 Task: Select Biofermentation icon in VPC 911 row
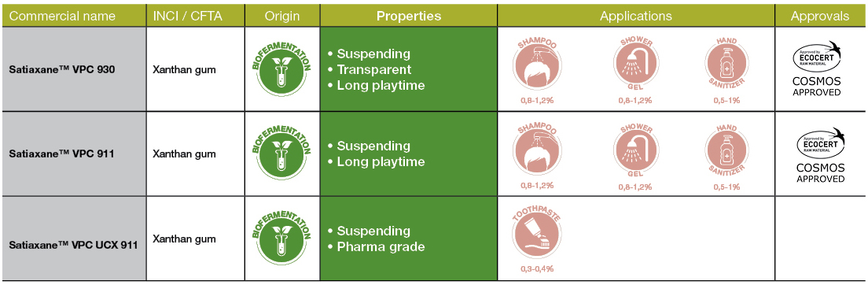(x=281, y=152)
